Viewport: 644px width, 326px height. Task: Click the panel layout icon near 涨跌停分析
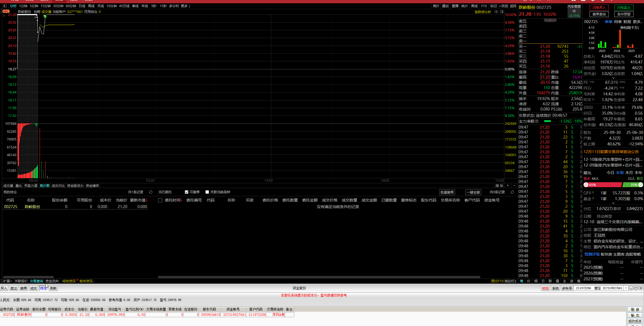[502, 12]
